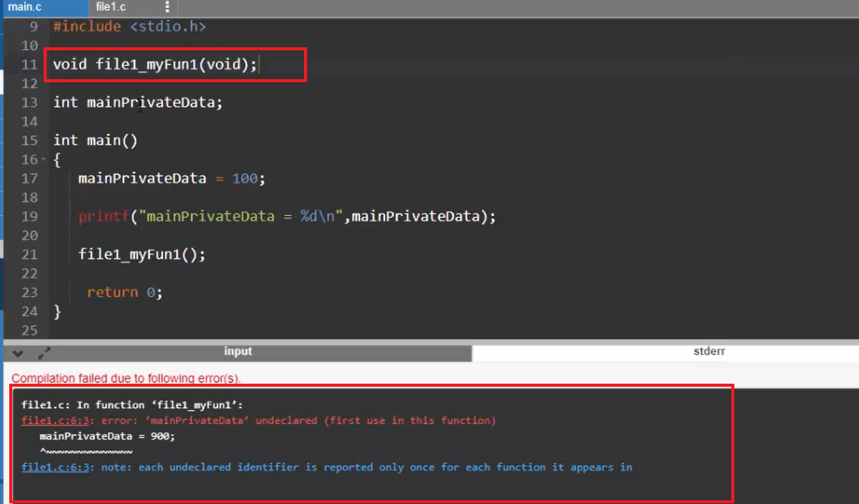The height and width of the screenshot is (504, 859).
Task: Switch to the stderr console tab
Action: pos(709,352)
